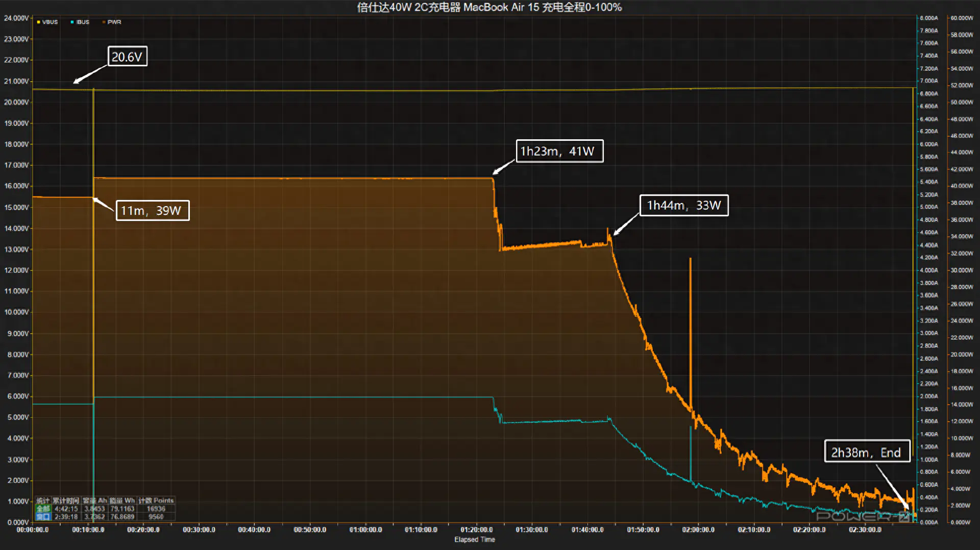
Task: Click the 01:30:00.0 time axis label
Action: tap(532, 530)
